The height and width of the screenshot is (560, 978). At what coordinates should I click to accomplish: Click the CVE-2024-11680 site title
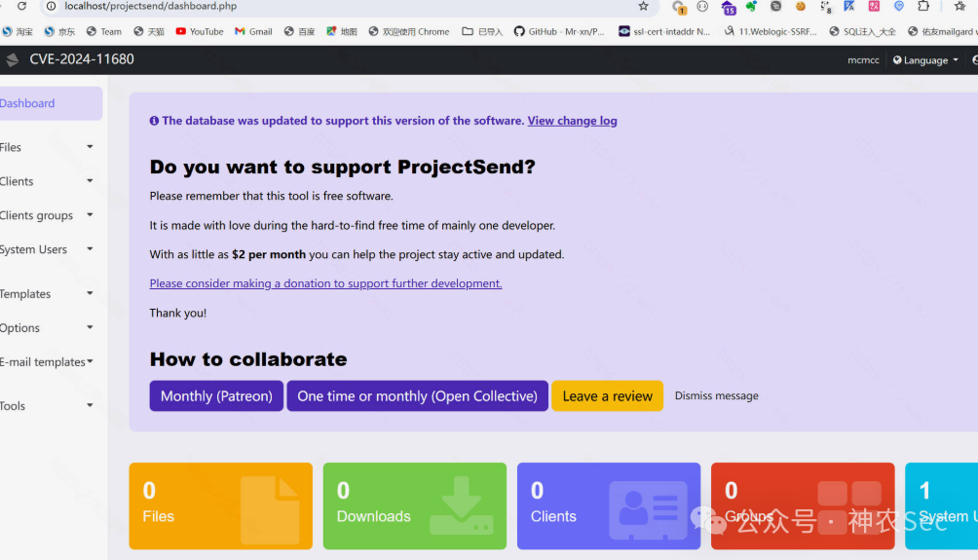point(82,59)
